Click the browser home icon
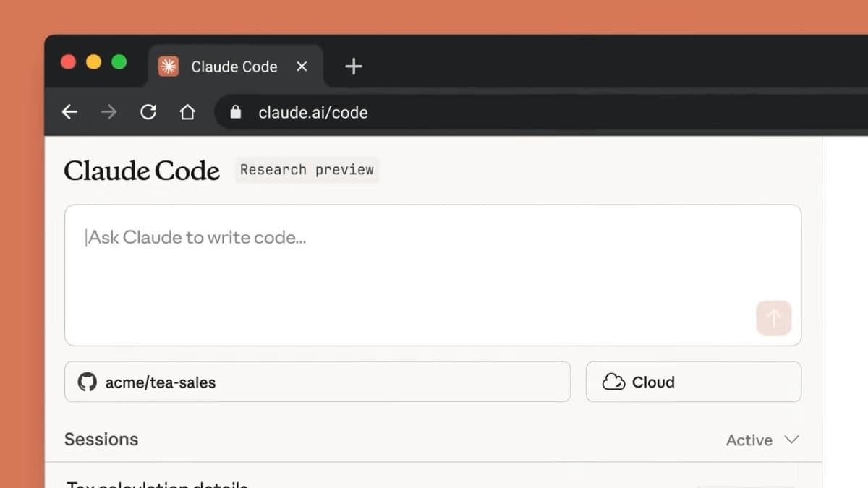 coord(187,112)
